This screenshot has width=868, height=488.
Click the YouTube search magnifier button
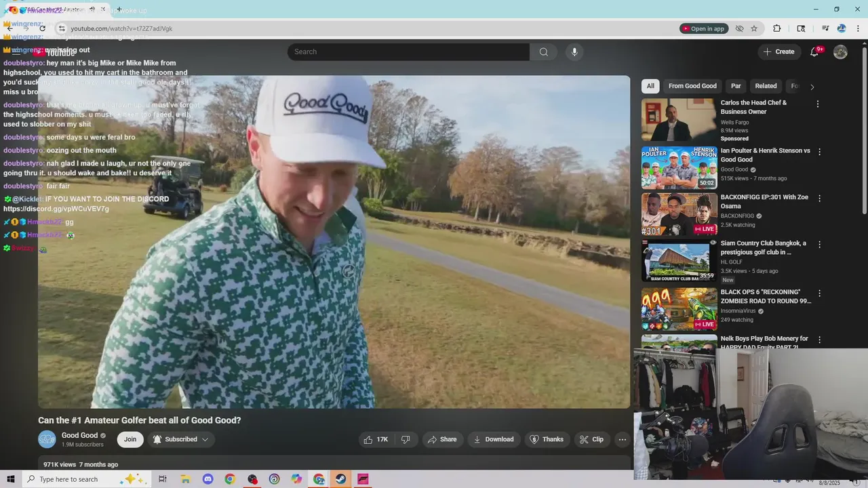[x=543, y=52]
